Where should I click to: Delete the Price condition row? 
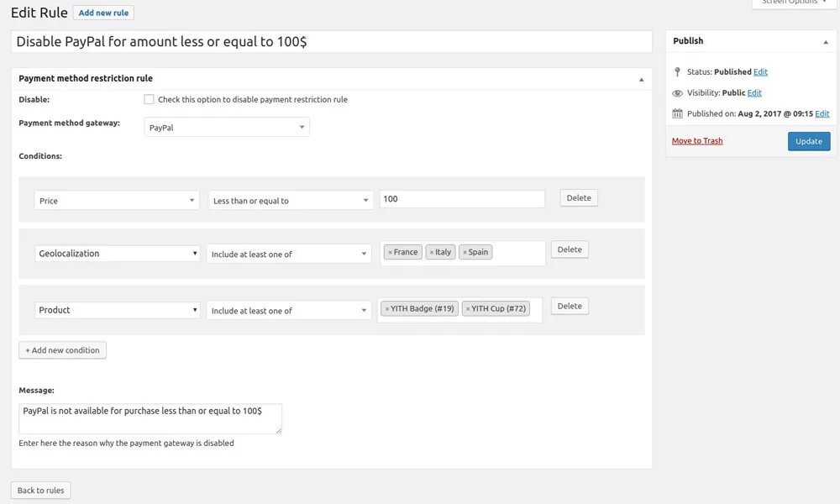(x=579, y=198)
